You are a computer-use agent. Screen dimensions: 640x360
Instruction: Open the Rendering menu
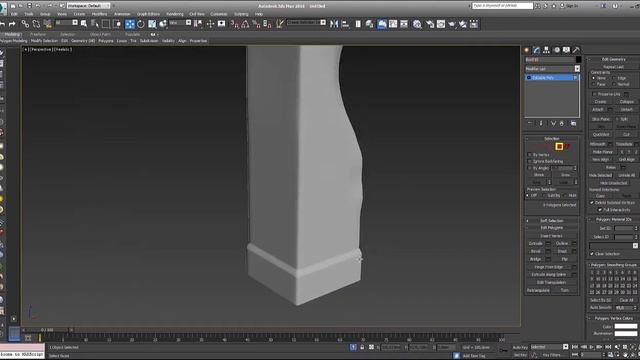tap(175, 14)
